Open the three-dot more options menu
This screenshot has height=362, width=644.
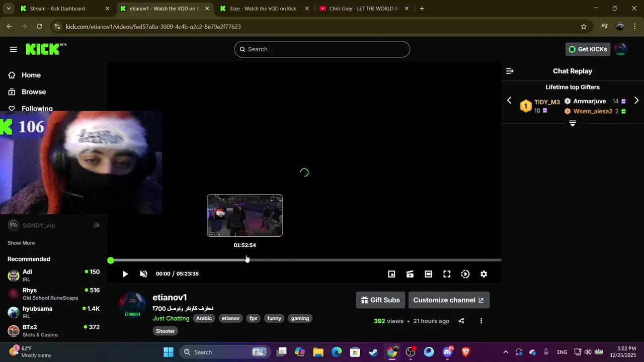point(481,321)
